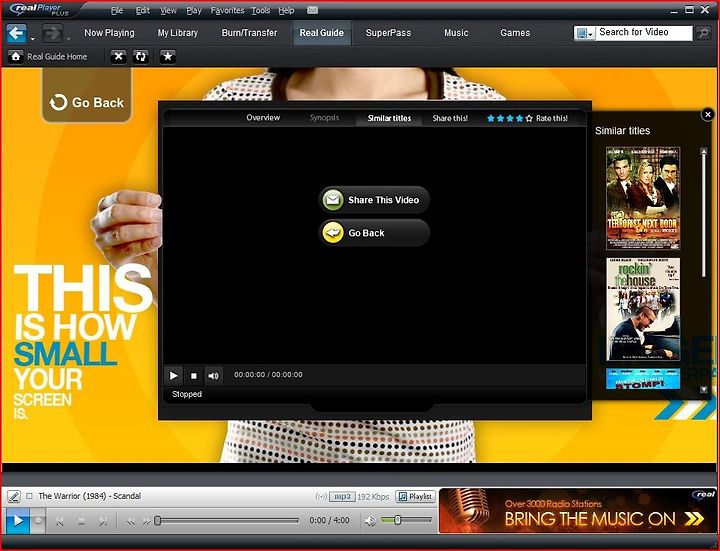
Task: Click the Similar titles scroll up arrow
Action: click(x=703, y=151)
